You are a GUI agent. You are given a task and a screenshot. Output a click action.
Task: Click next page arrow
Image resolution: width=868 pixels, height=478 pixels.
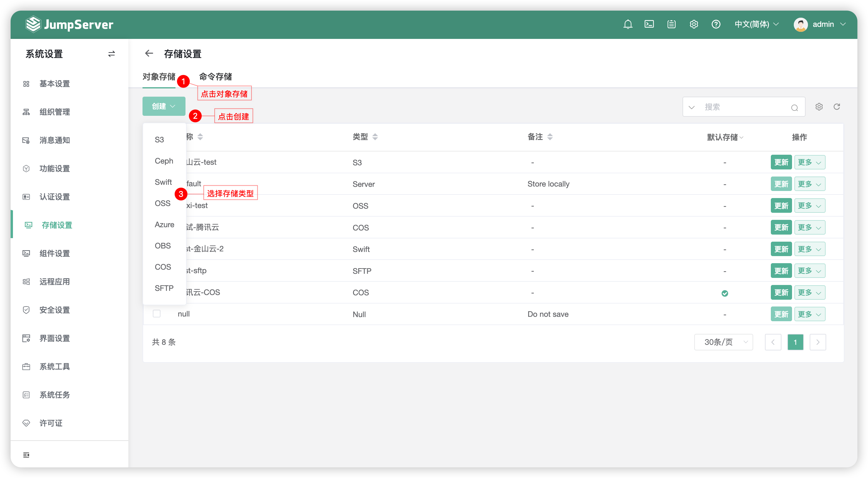click(818, 342)
